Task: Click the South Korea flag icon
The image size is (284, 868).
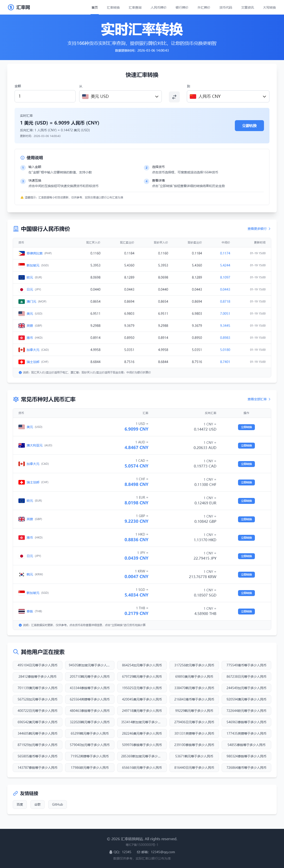Action: pyautogui.click(x=22, y=574)
